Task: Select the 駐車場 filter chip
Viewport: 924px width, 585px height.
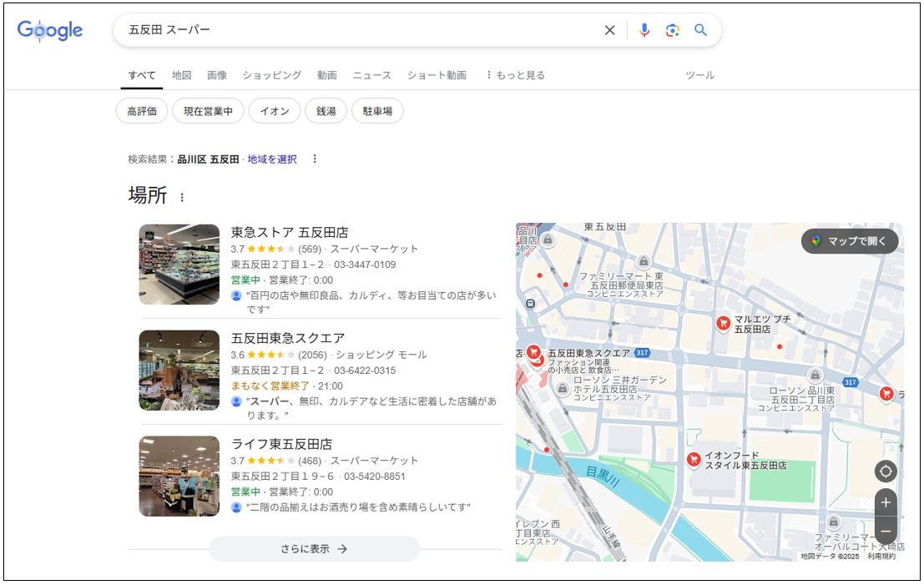Action: tap(378, 111)
